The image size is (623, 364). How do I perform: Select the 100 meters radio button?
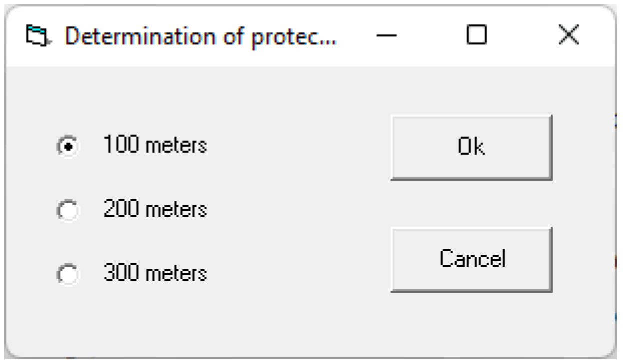coord(67,146)
